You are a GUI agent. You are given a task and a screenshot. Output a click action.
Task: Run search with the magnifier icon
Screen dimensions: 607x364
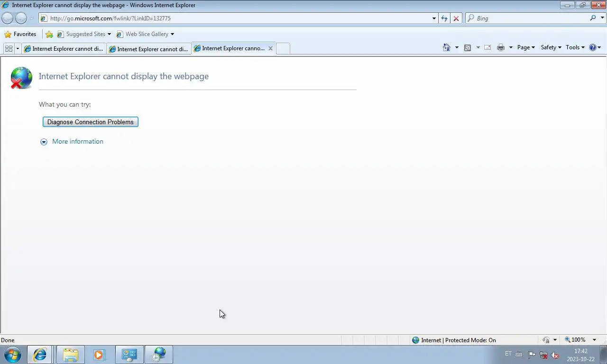tap(593, 18)
